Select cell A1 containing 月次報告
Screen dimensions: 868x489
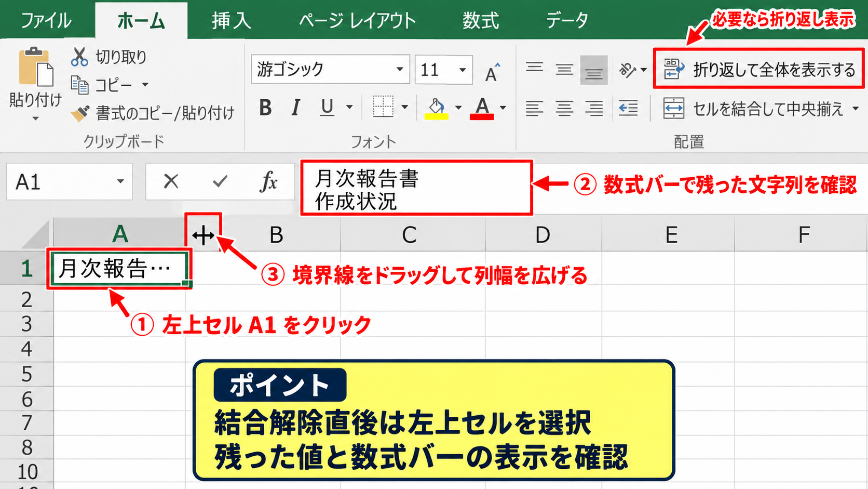pos(119,268)
